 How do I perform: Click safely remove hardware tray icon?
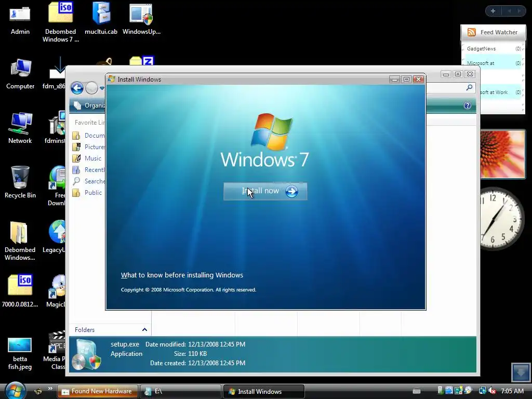click(440, 391)
